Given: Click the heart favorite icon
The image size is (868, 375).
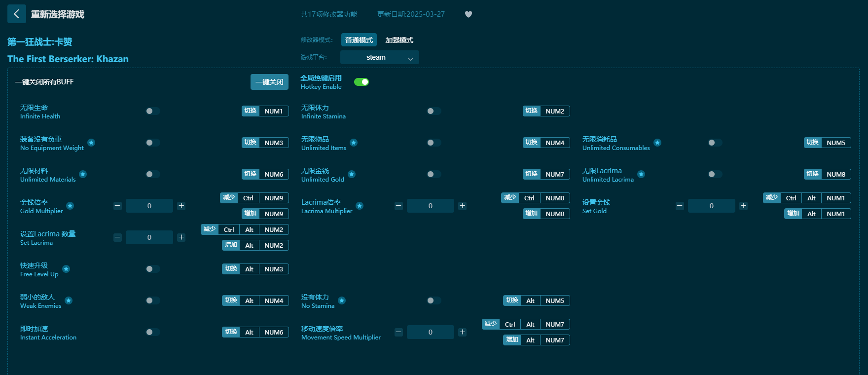Looking at the screenshot, I should [469, 14].
